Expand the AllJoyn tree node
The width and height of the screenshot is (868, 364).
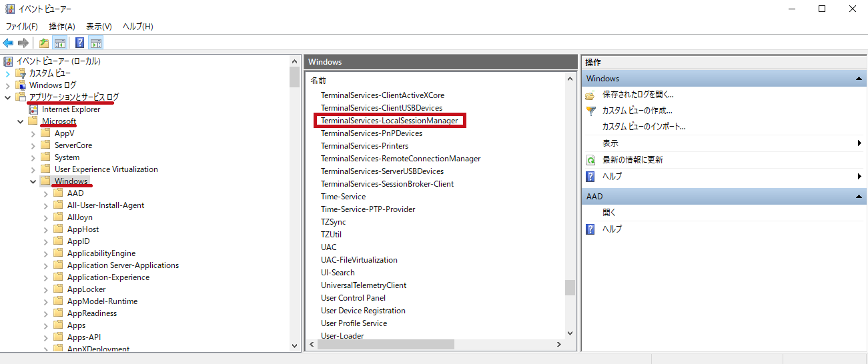click(x=46, y=217)
